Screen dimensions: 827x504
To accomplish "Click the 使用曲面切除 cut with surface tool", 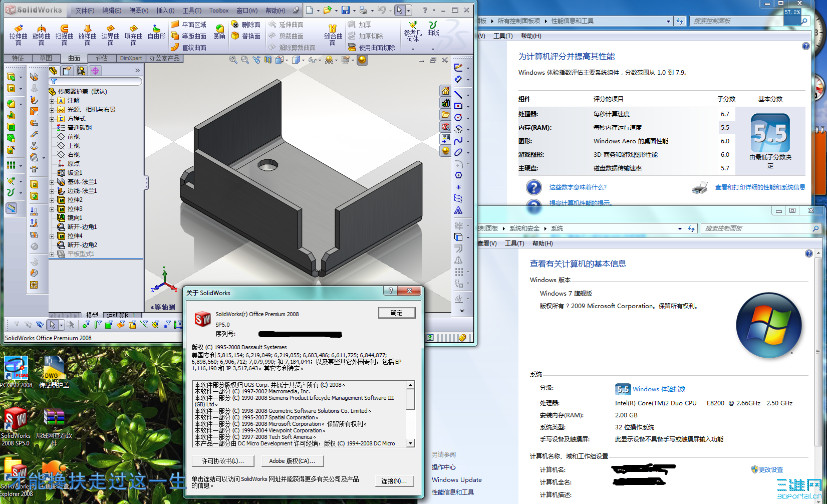I will (371, 48).
